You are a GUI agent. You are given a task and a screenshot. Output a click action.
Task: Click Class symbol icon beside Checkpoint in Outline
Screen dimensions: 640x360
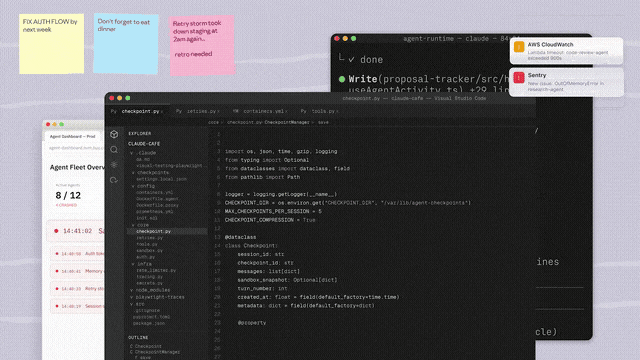pyautogui.click(x=131, y=346)
